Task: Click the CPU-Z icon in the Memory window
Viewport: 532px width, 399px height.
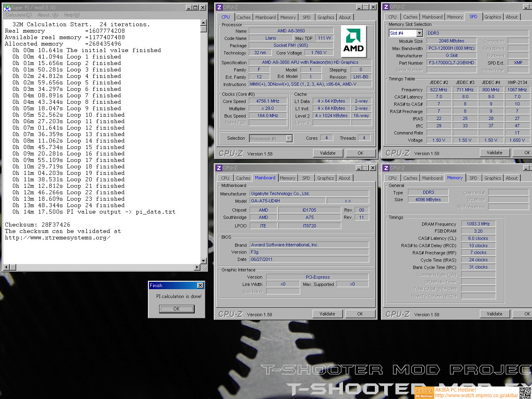Action: pyautogui.click(x=386, y=168)
